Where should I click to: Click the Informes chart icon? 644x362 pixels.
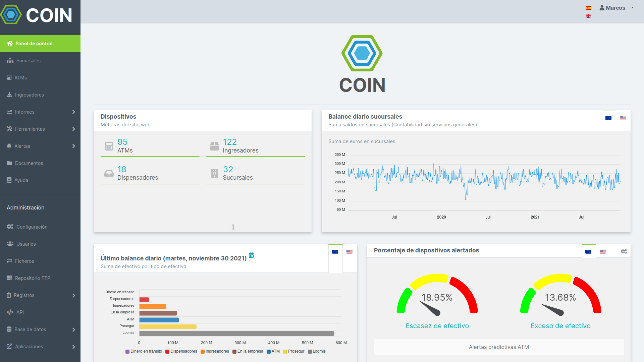click(9, 112)
